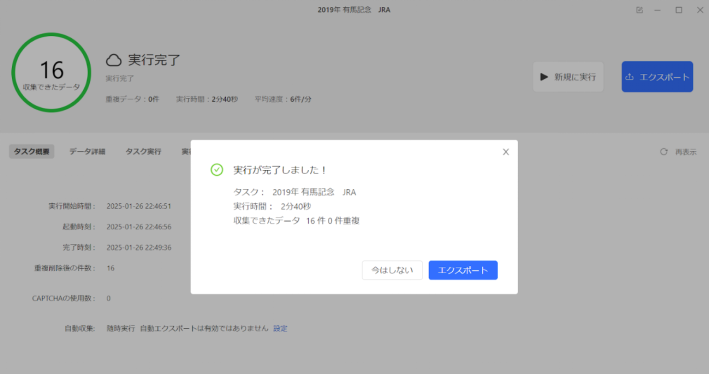
Task: Click the play triangle icon on 新規に実行
Action: [x=544, y=77]
